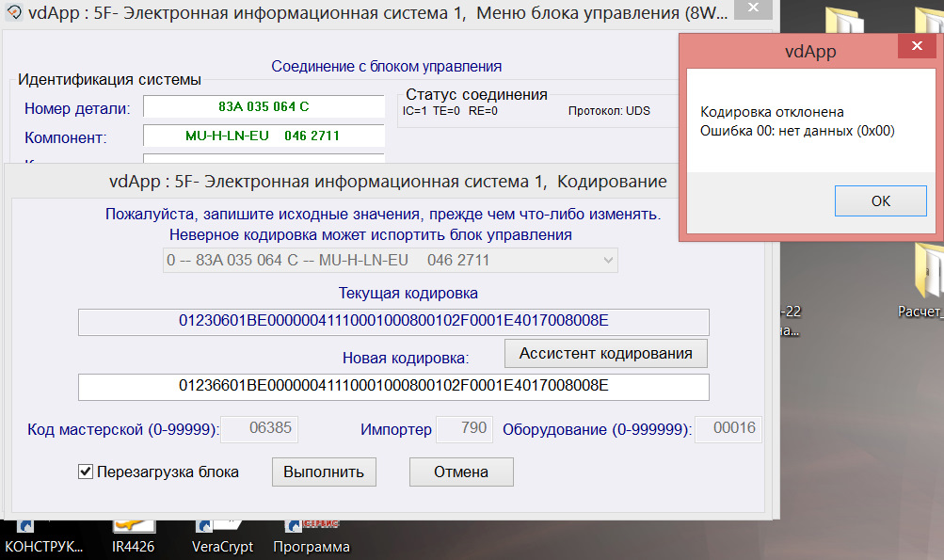Select the Код мастерской field showing 06385
Screen dimensions: 944x560
tap(259, 429)
